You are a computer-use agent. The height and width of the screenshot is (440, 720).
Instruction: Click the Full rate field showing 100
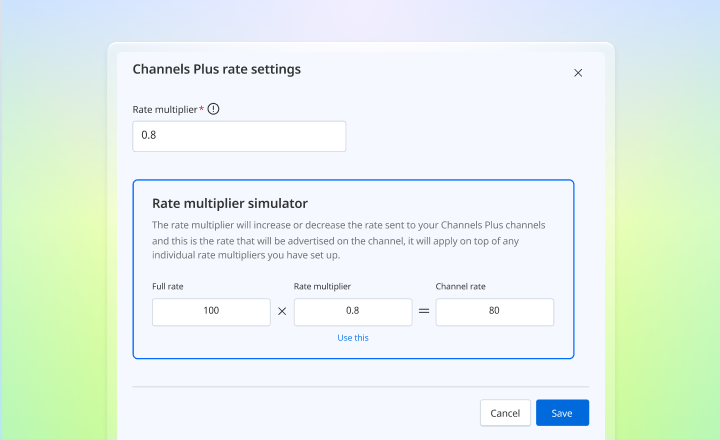[x=211, y=312]
